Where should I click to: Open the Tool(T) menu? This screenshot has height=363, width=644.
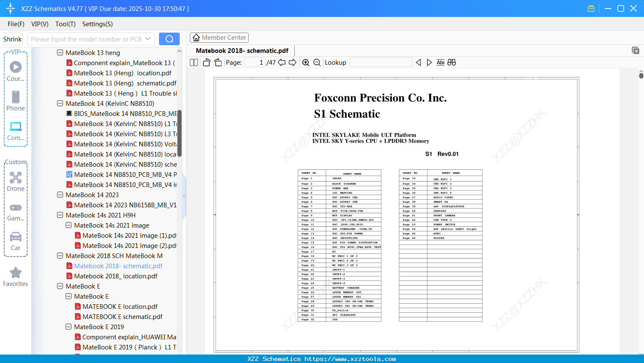pyautogui.click(x=66, y=24)
